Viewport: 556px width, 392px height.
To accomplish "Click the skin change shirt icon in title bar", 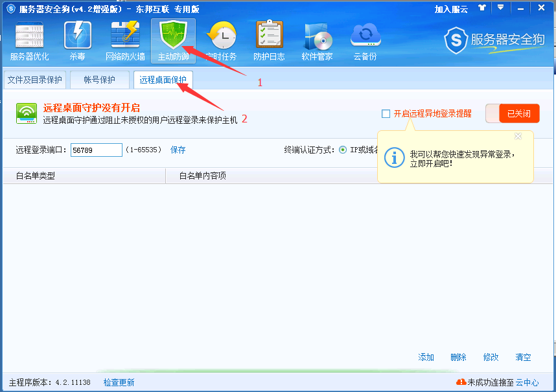I will 482,7.
